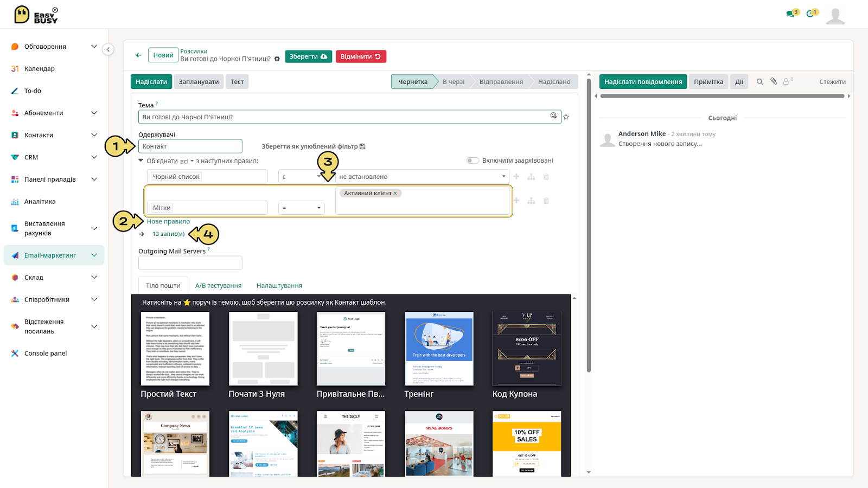Viewport: 868px width, 488px height.
Task: Open the 13 запис(и) records link
Action: (x=168, y=234)
